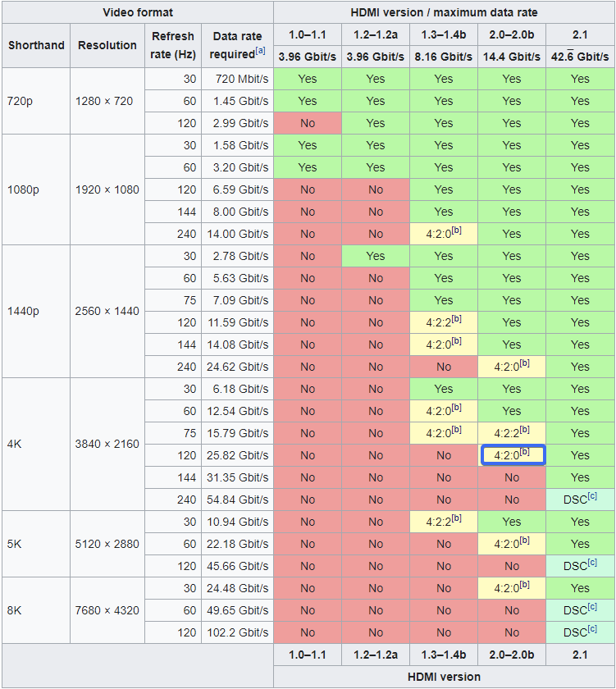Screen dimensions: 616x689
Task: Open footnote [c] in the 102.2 Gbit/s row
Action: point(592,629)
